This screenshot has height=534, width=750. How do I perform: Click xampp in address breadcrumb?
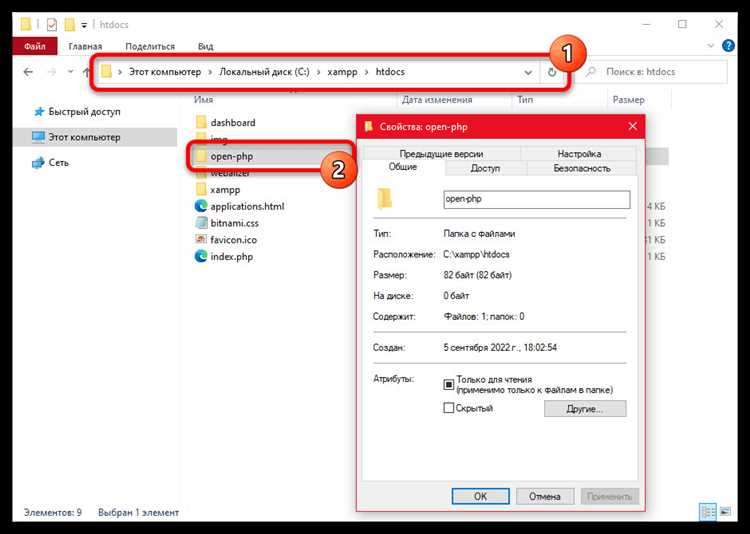[x=342, y=72]
